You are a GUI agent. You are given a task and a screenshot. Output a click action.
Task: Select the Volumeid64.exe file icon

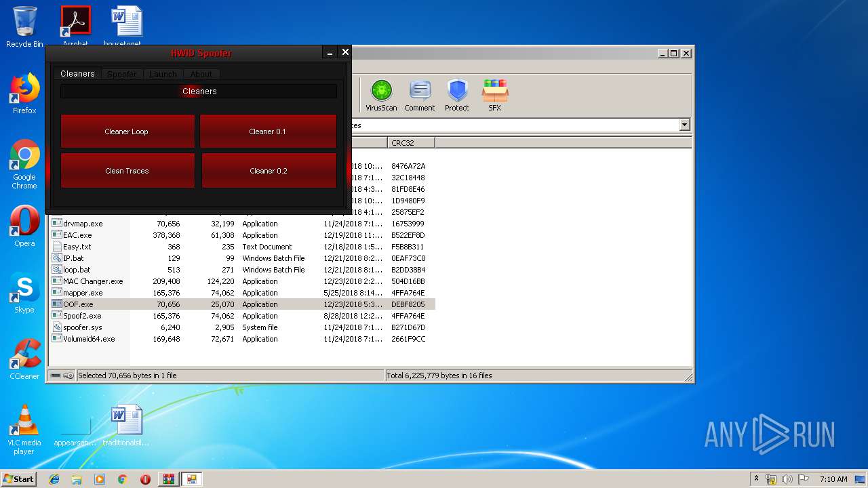click(x=58, y=339)
